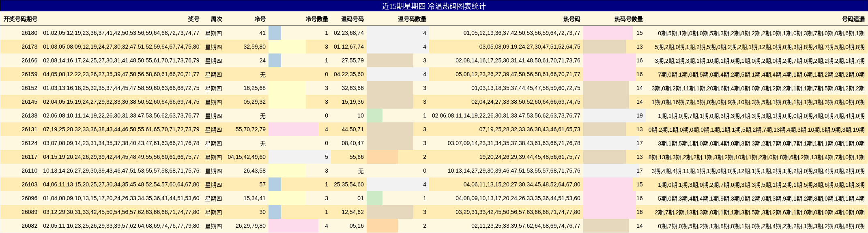Click the omission data in row 26131

click(756, 129)
